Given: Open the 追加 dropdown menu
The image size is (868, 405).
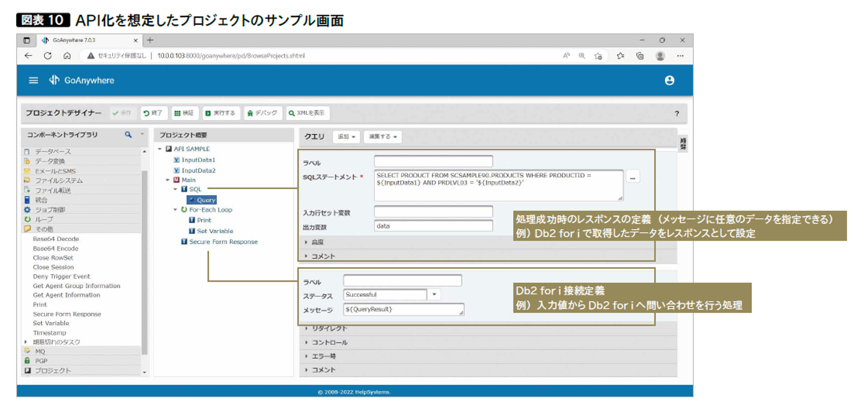Looking at the screenshot, I should [346, 137].
